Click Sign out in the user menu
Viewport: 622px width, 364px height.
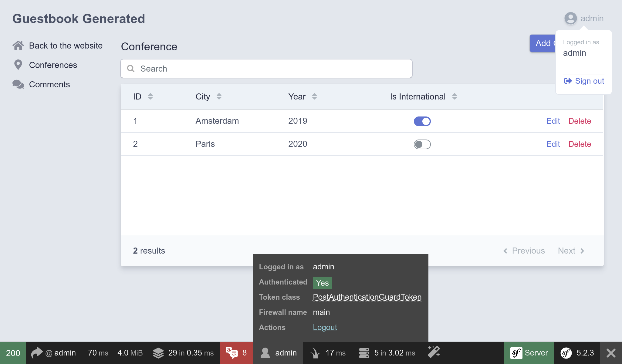(584, 81)
